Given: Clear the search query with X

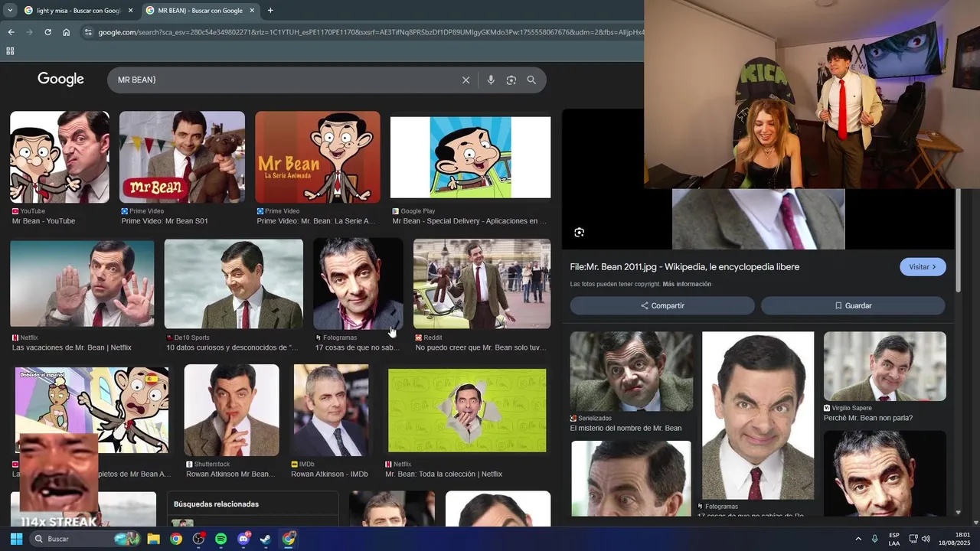Looking at the screenshot, I should coord(465,80).
